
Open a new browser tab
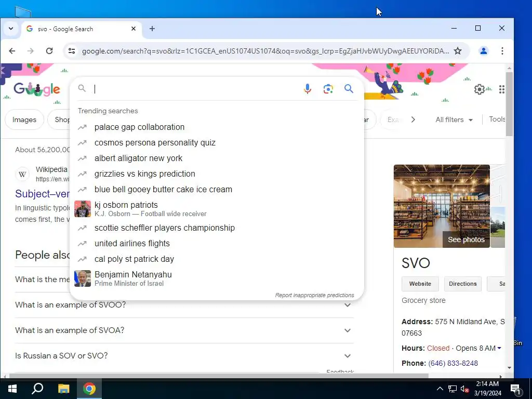tap(152, 29)
